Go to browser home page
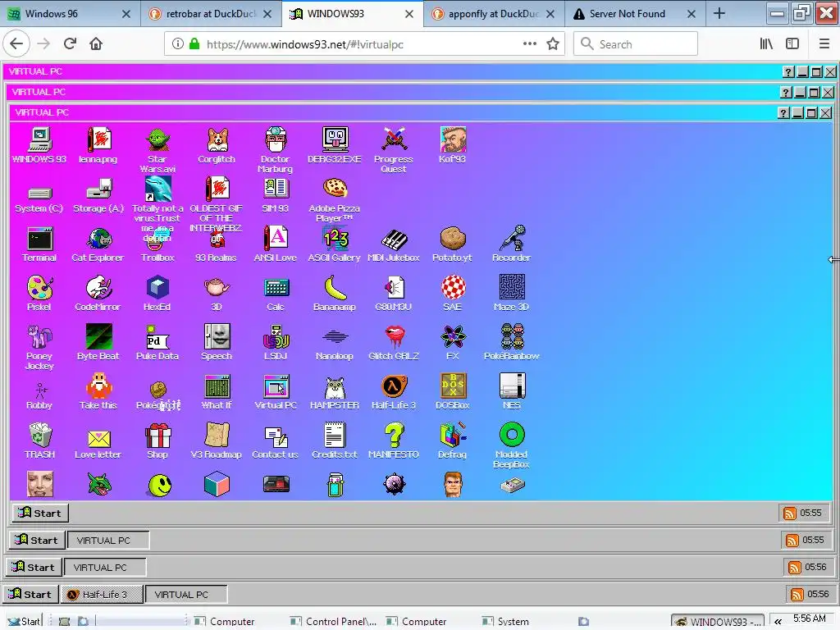Image resolution: width=840 pixels, height=630 pixels. (x=96, y=44)
